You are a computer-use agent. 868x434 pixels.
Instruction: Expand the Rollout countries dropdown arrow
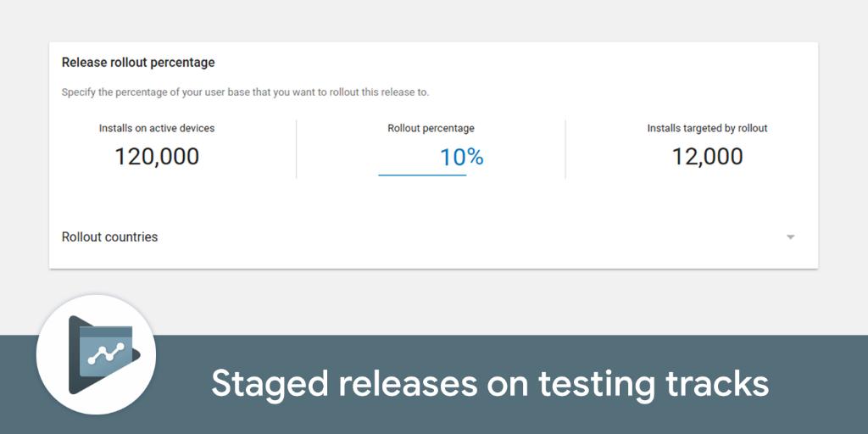(791, 237)
